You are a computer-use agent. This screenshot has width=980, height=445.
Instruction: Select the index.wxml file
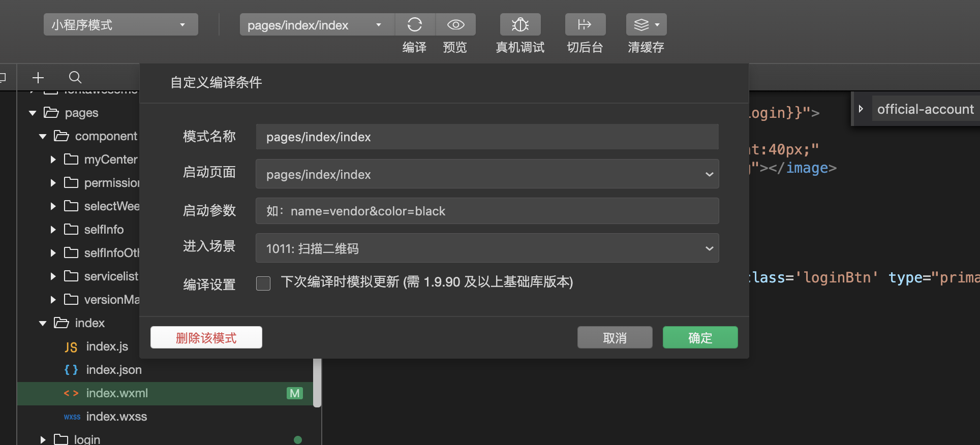click(x=165, y=393)
